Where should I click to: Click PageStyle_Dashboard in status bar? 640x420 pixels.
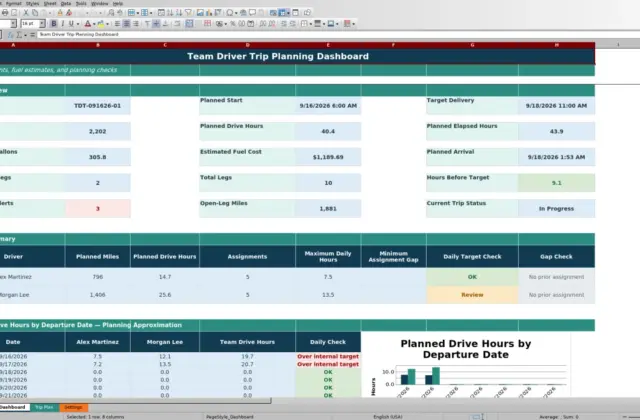[x=230, y=417]
